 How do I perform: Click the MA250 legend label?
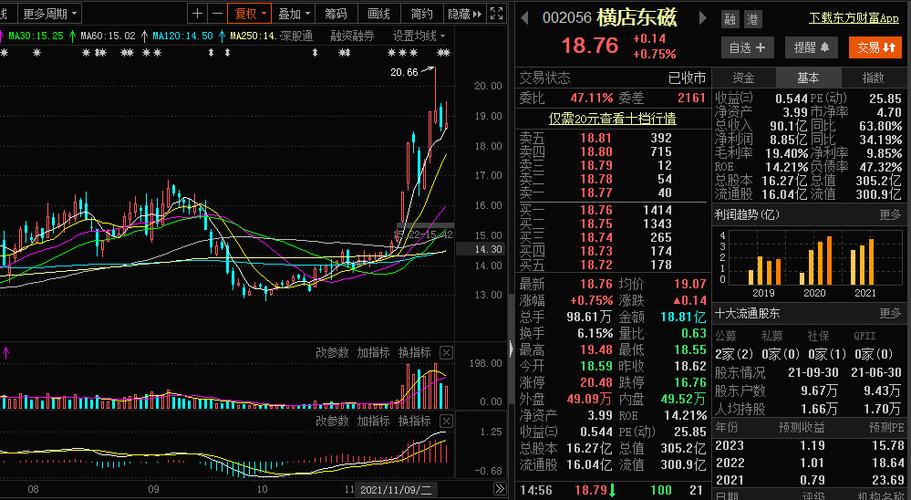coord(253,36)
